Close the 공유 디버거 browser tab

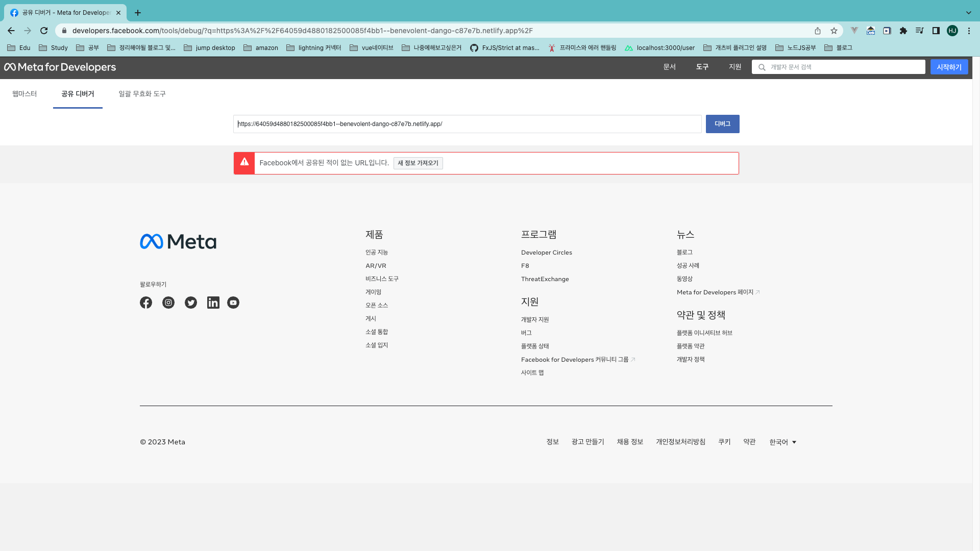(118, 13)
